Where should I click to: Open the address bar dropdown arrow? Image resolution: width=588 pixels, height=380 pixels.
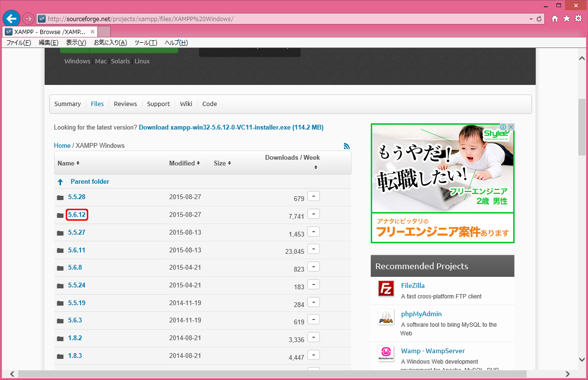click(x=531, y=19)
